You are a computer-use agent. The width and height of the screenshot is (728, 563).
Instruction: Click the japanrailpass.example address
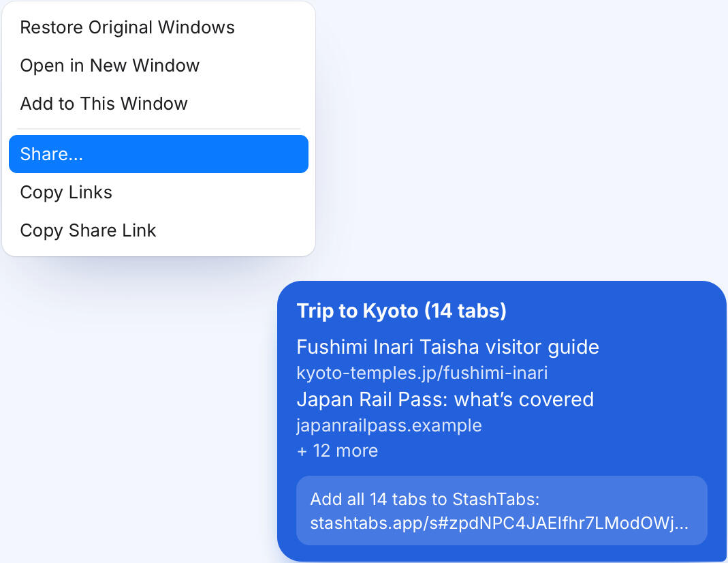tap(389, 425)
